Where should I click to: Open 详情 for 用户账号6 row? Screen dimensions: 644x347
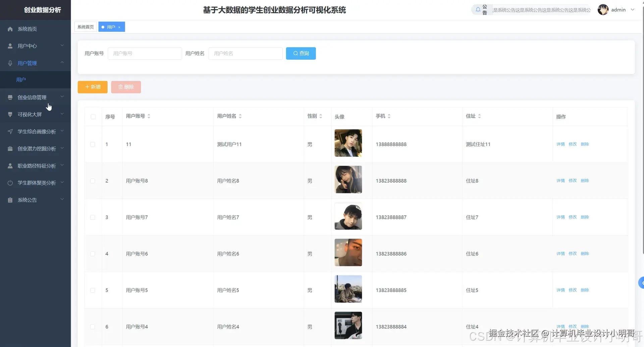(560, 254)
